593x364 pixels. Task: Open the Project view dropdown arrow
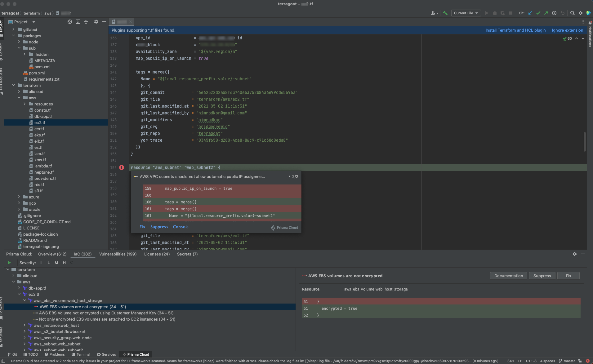34,22
